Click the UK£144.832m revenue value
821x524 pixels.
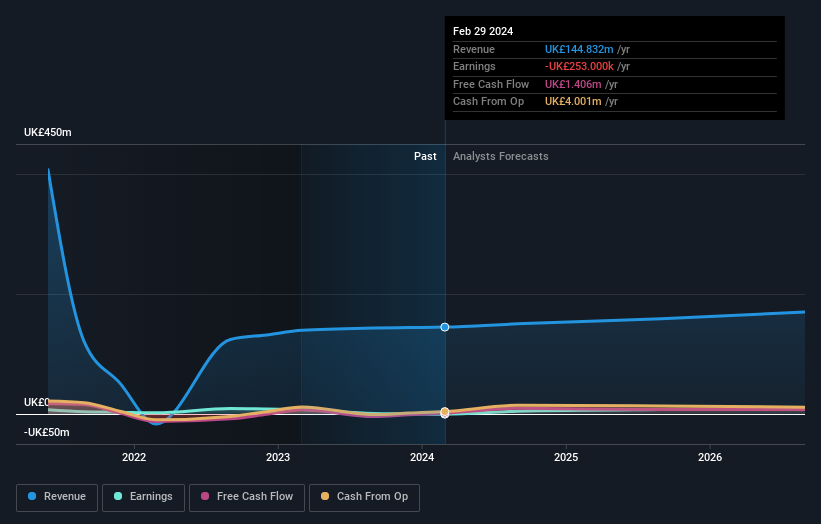pyautogui.click(x=579, y=49)
